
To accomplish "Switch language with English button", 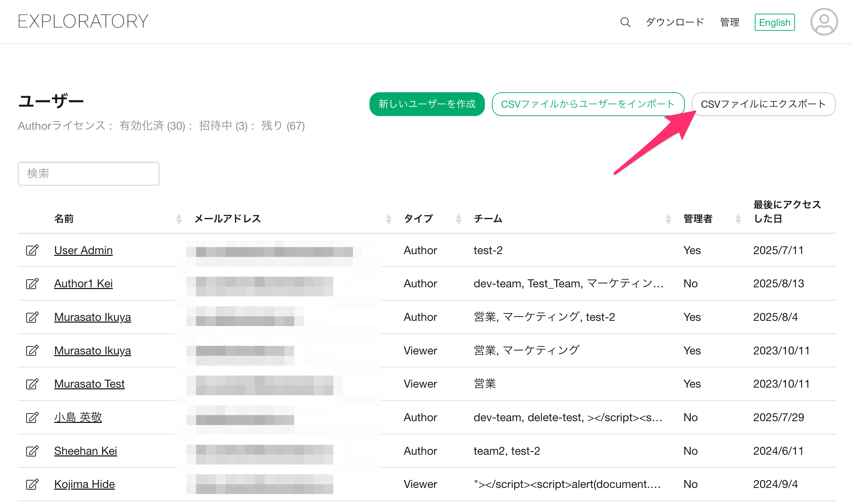I will (774, 22).
